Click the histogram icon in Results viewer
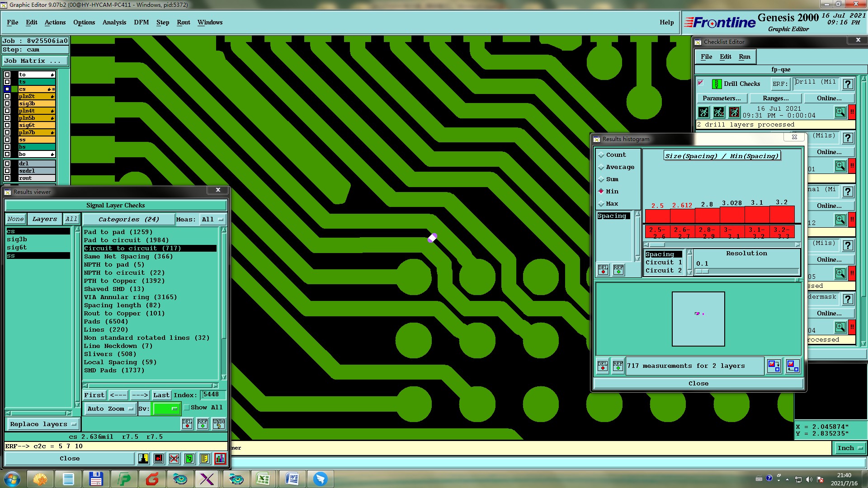 click(x=220, y=459)
